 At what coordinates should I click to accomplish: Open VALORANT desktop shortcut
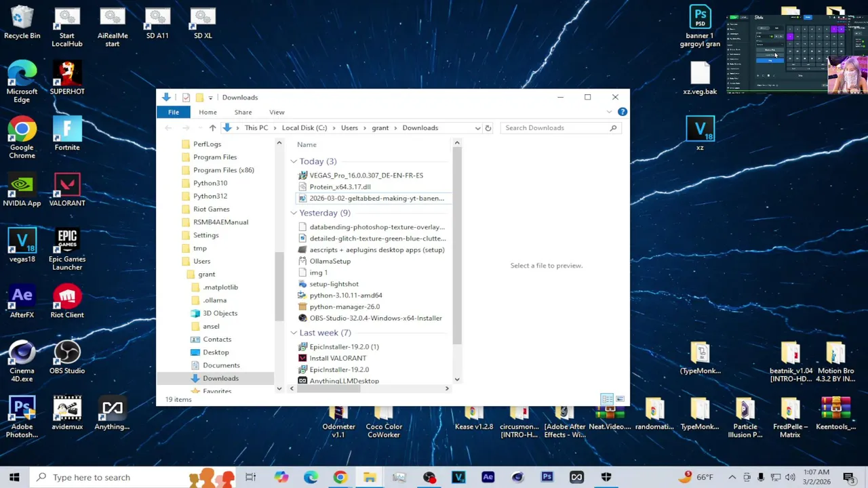tap(67, 190)
